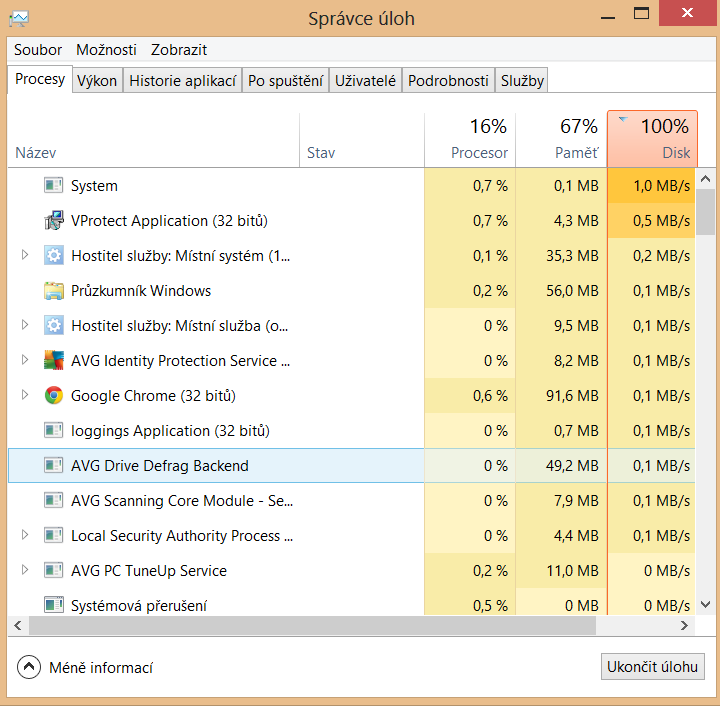Click the Google Chrome icon
The width and height of the screenshot is (720, 706).
coord(54,395)
